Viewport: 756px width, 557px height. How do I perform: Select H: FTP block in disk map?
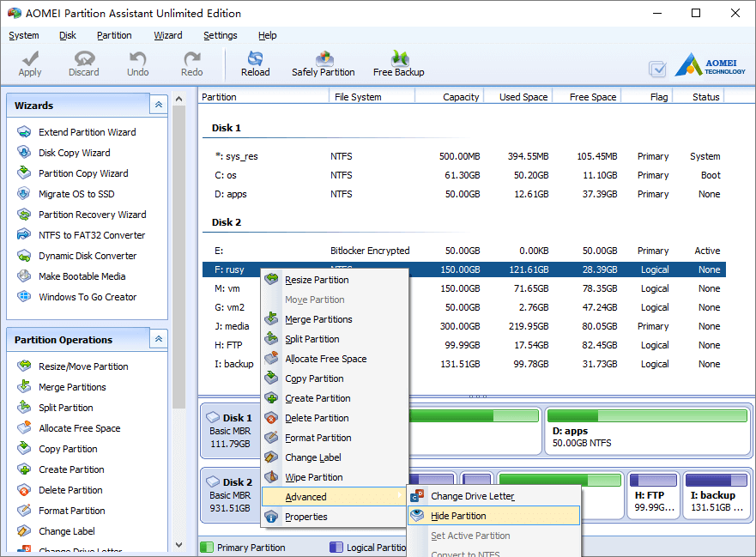point(653,495)
